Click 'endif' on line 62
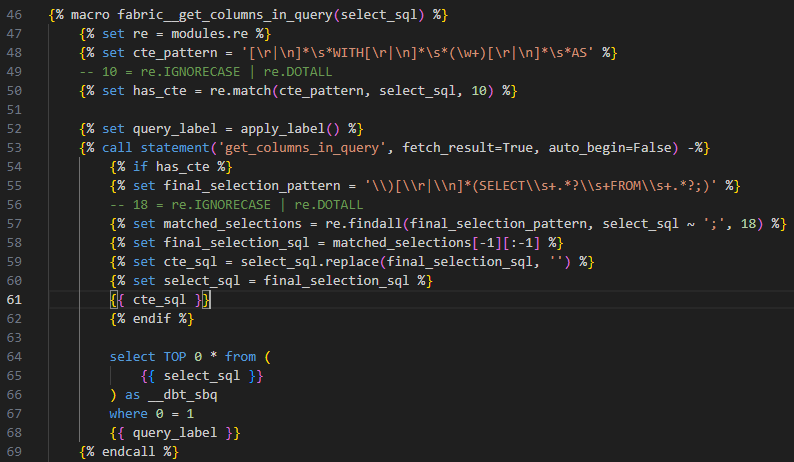The width and height of the screenshot is (794, 462). (x=152, y=319)
